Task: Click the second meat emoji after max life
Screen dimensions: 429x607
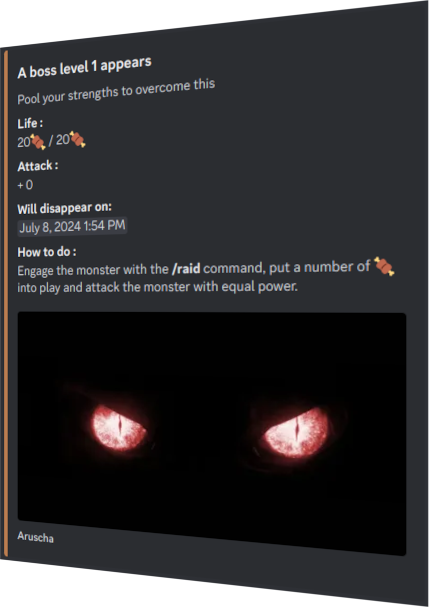Action: (x=78, y=139)
